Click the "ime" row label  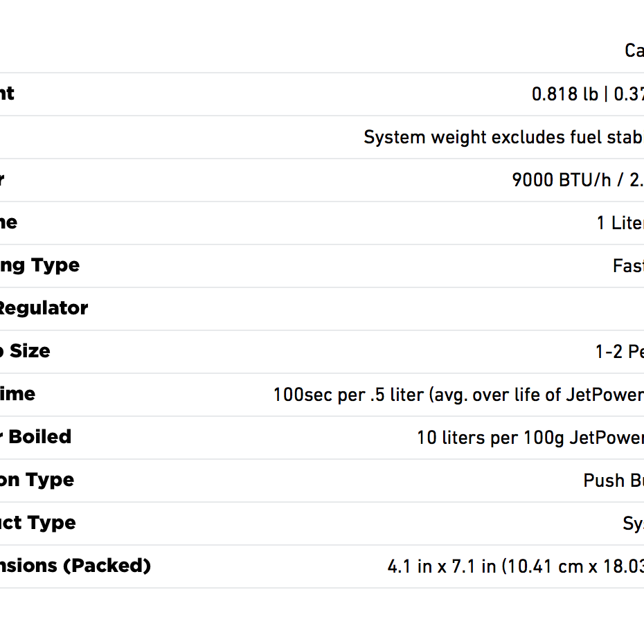tap(17, 394)
